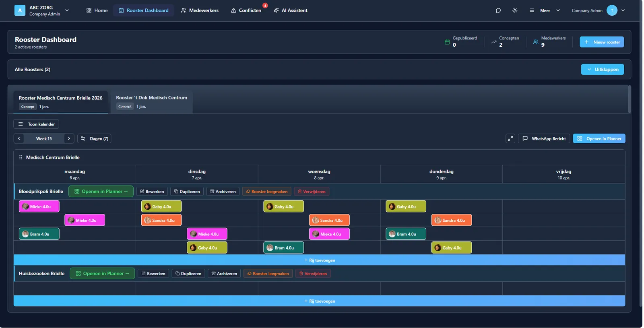Screen dimensions: 644x328
Task: Go to previous week arrow
Action: click(19, 138)
